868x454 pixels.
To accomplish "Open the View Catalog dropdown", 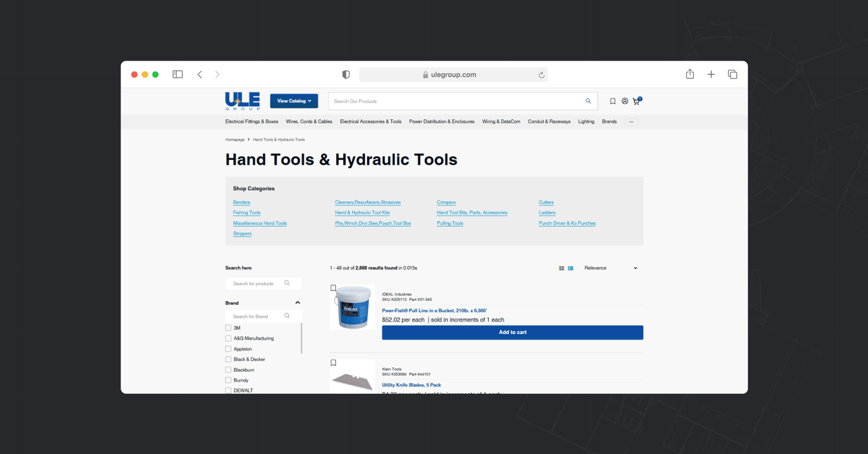I will [294, 101].
